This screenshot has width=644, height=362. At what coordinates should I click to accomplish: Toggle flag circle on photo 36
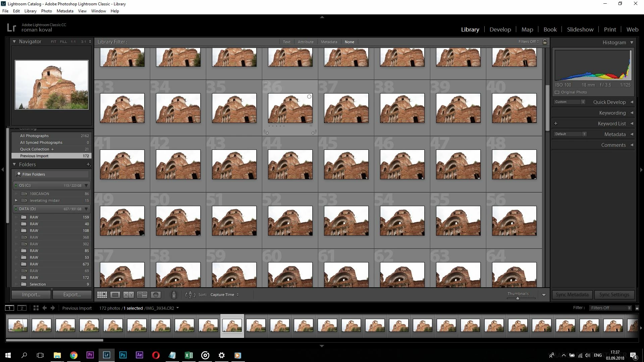(x=309, y=97)
